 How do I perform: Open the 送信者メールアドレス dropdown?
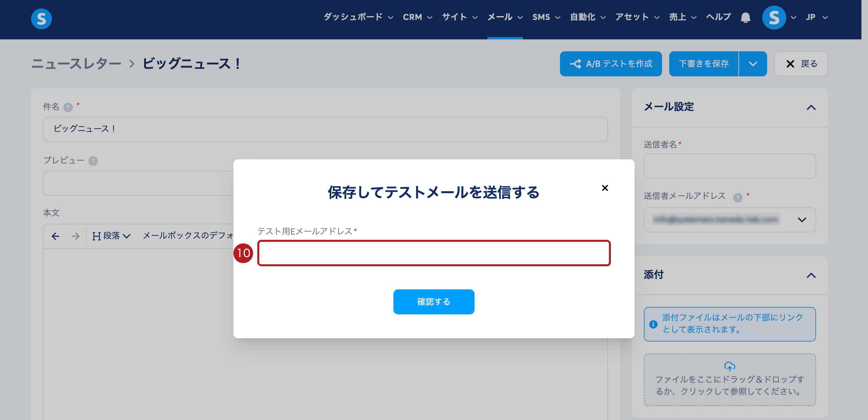(x=730, y=220)
